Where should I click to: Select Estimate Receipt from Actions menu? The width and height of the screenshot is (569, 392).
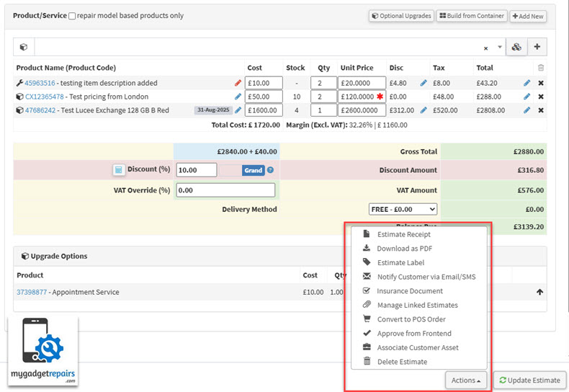point(403,234)
